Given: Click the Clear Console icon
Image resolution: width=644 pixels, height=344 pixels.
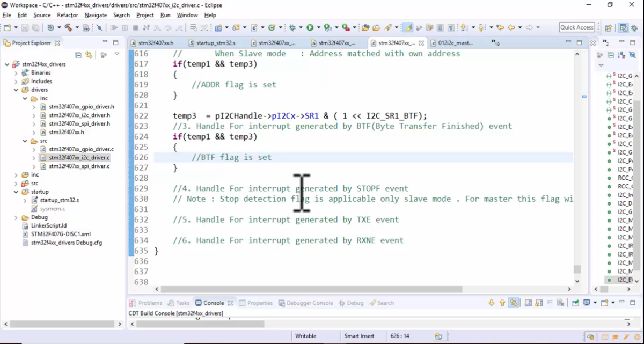Looking at the screenshot, I should [560, 303].
